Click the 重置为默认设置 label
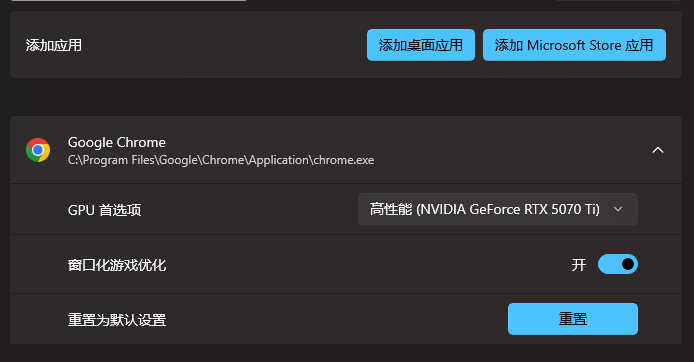694x362 pixels. (117, 320)
